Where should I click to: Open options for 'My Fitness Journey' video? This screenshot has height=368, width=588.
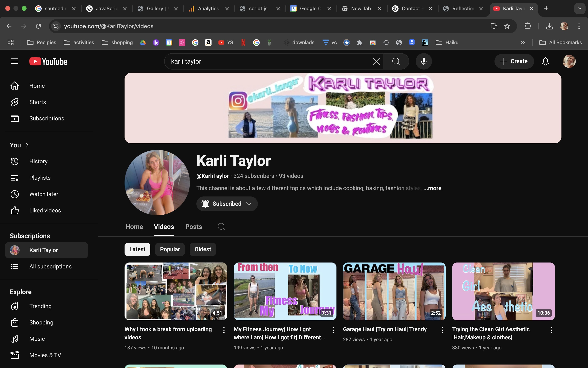pyautogui.click(x=333, y=330)
